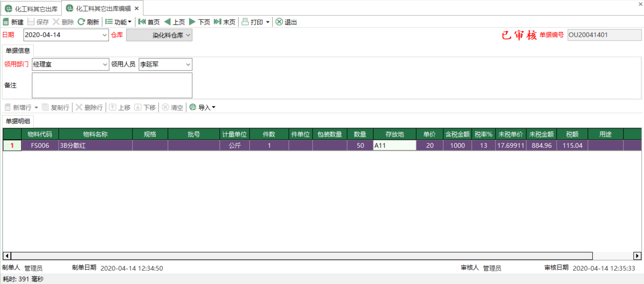Expand the 打印 dropdown arrow
Viewport: 644px width, 284px height.
tap(268, 22)
